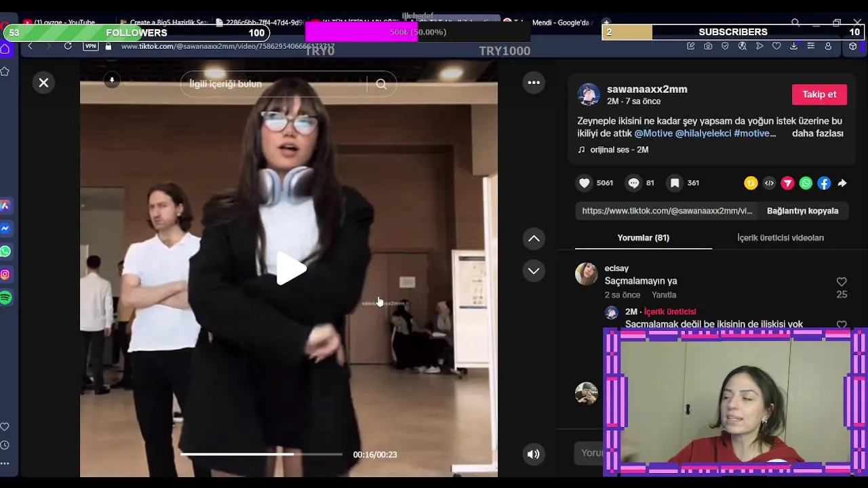Open @hilalyelekci mention link
Screen dimensions: 868x488
703,134
